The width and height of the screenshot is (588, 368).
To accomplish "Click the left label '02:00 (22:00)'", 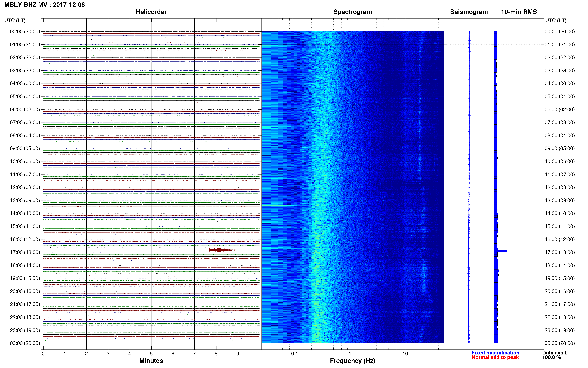I will 25,57.
